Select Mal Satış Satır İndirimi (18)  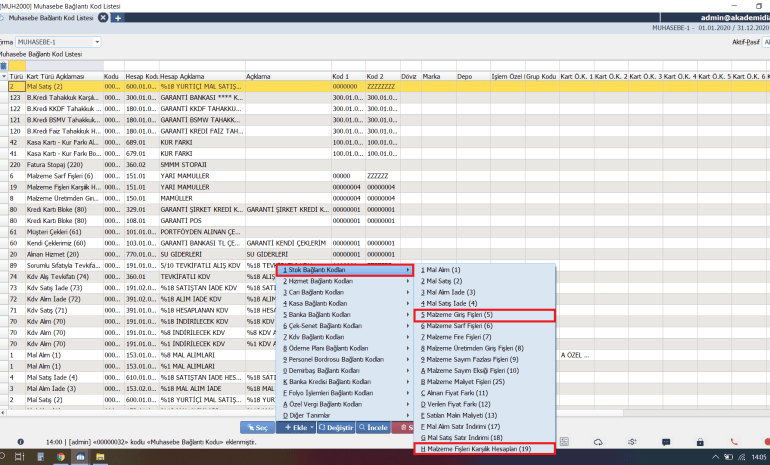coord(485,438)
